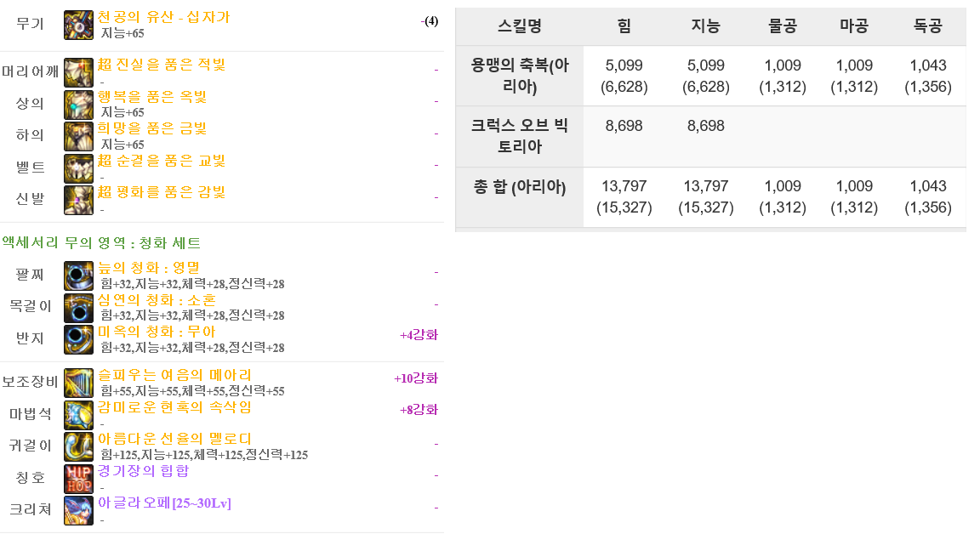The height and width of the screenshot is (551, 980).
Task: Select the 행복을 품은 옥빛 top armor icon
Action: [x=79, y=105]
